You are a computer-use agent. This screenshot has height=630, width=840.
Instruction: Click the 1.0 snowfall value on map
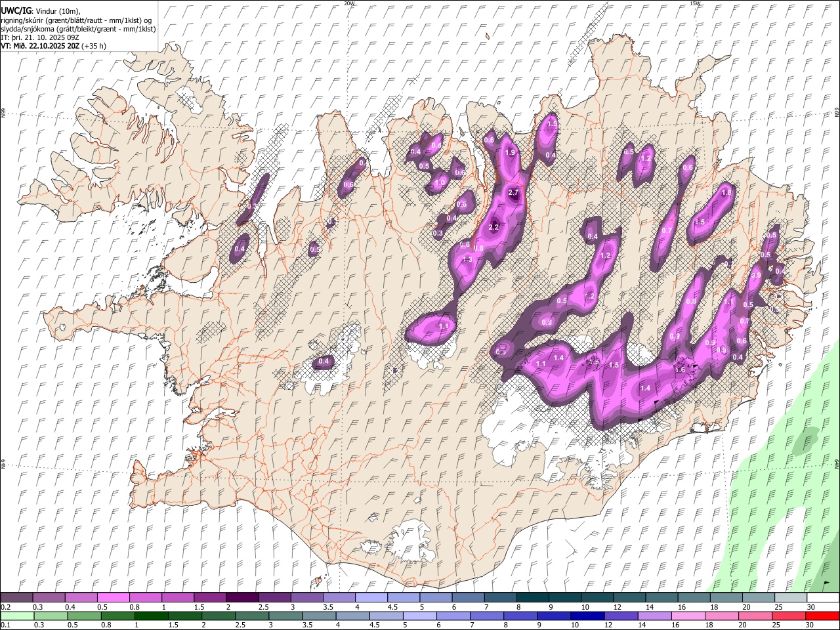click(x=440, y=182)
